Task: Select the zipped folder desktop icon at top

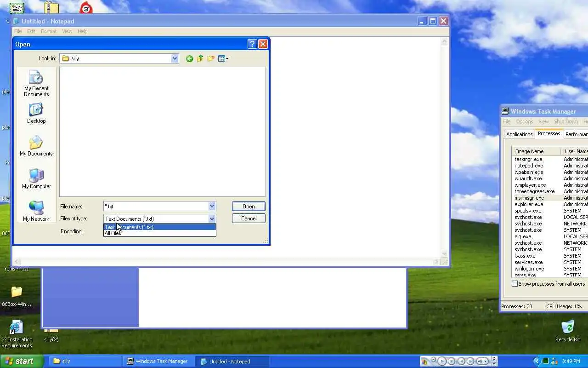Action: [x=51, y=7]
